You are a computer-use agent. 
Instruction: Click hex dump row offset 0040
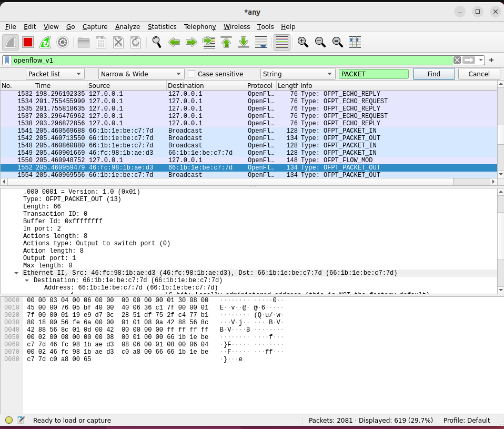[x=12, y=330]
